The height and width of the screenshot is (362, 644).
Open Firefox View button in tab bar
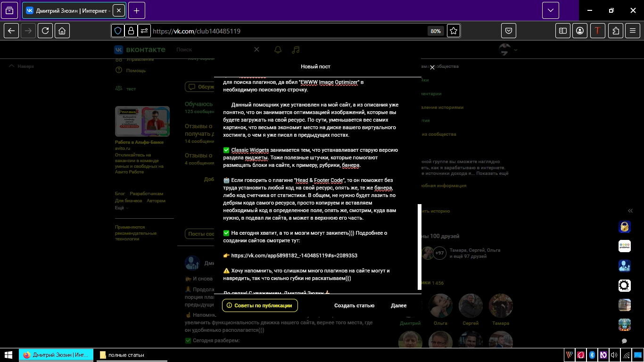[10, 10]
